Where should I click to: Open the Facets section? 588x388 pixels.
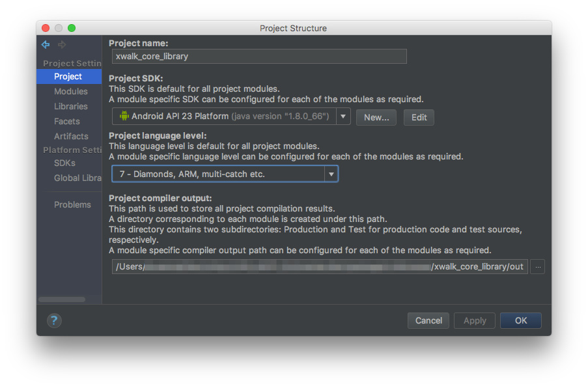(x=67, y=121)
